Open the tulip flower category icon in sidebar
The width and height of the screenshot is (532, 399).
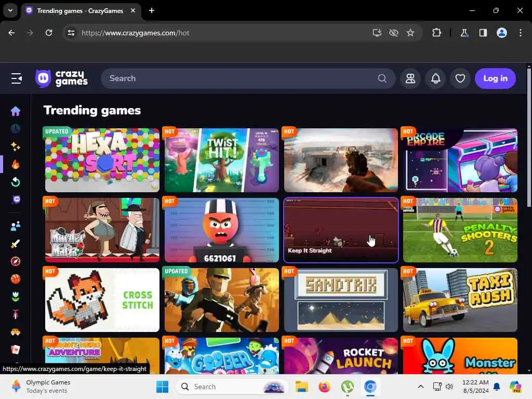(x=15, y=297)
